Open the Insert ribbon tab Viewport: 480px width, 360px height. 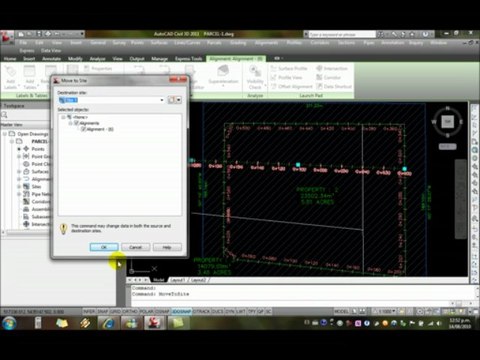(29, 59)
